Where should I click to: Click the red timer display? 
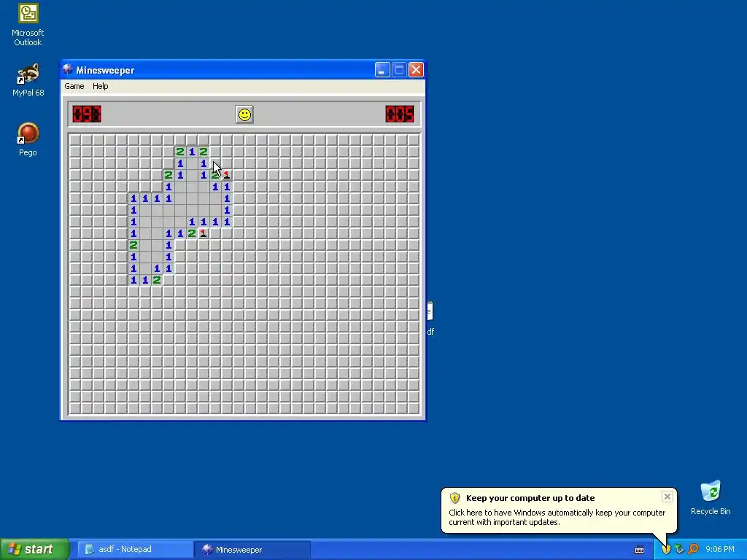pyautogui.click(x=400, y=114)
